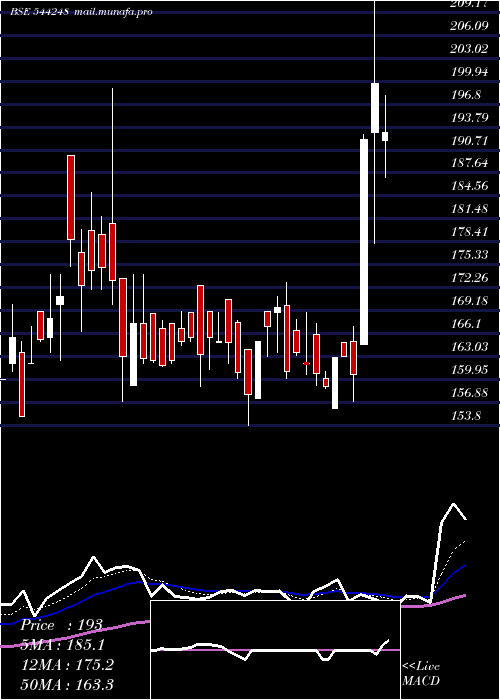
Task: Click the 163.03 price axis label
Action: (470, 347)
